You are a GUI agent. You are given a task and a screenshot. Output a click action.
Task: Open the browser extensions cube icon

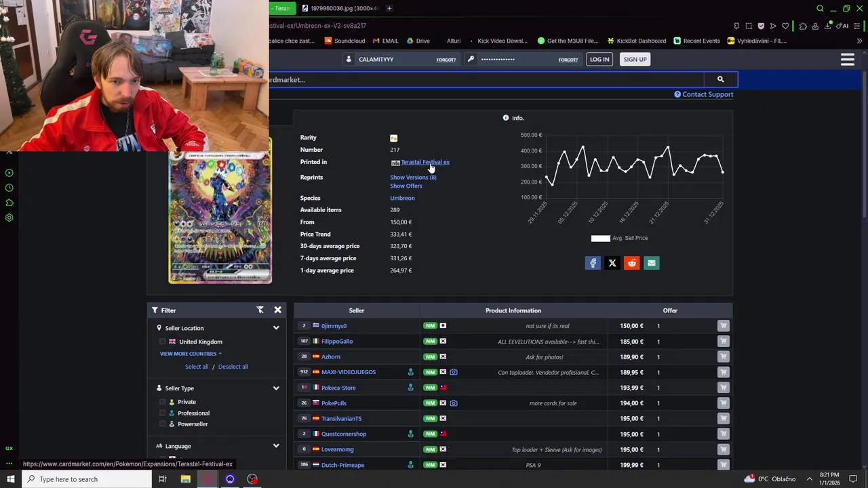tap(803, 26)
